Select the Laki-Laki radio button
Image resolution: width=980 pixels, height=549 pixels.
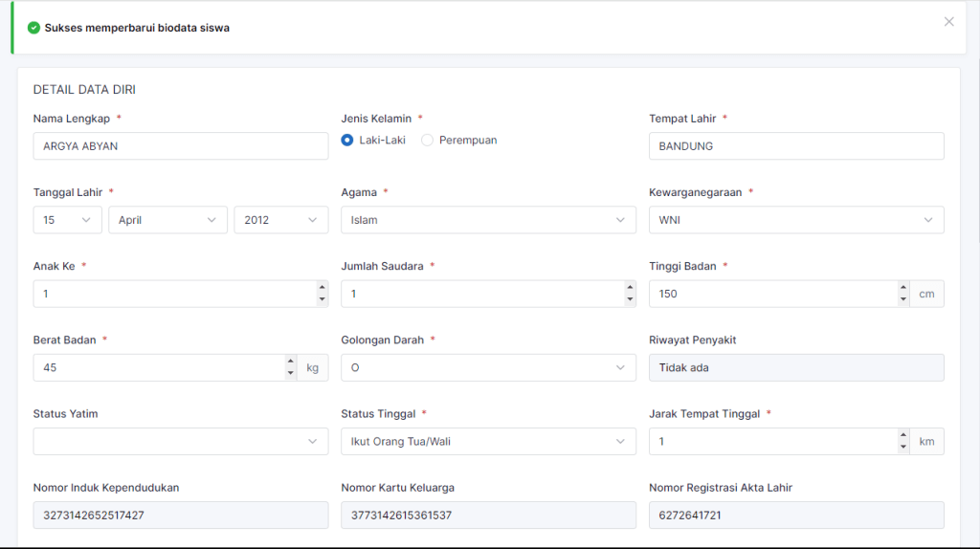pyautogui.click(x=347, y=140)
